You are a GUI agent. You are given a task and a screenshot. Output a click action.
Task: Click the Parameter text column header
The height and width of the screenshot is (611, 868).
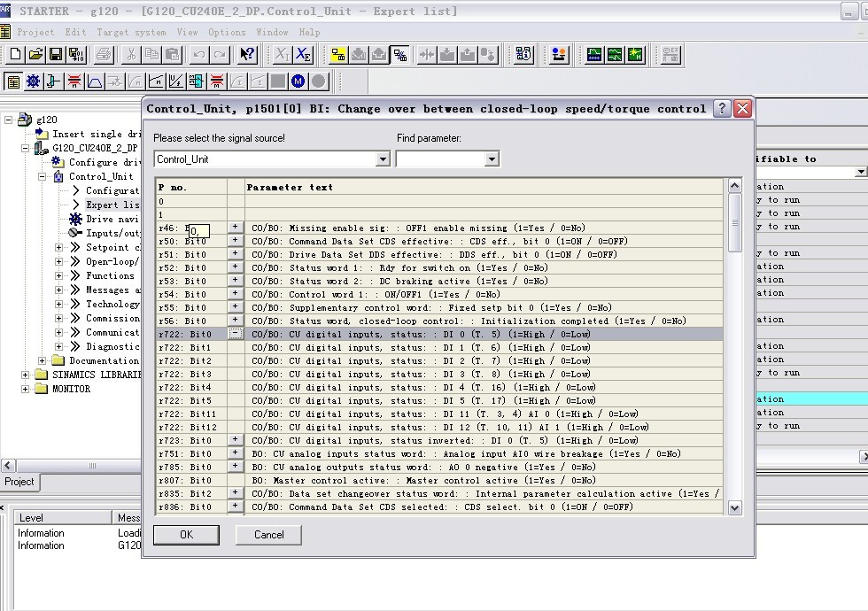484,187
